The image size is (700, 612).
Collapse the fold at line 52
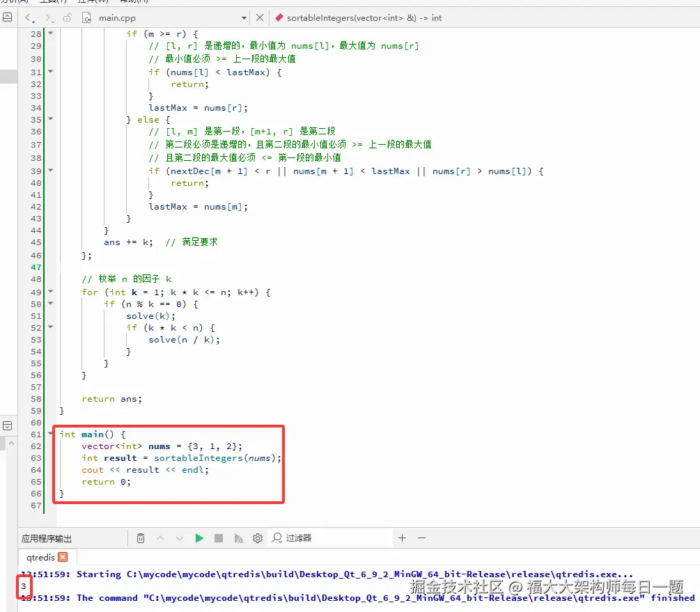tap(50, 327)
